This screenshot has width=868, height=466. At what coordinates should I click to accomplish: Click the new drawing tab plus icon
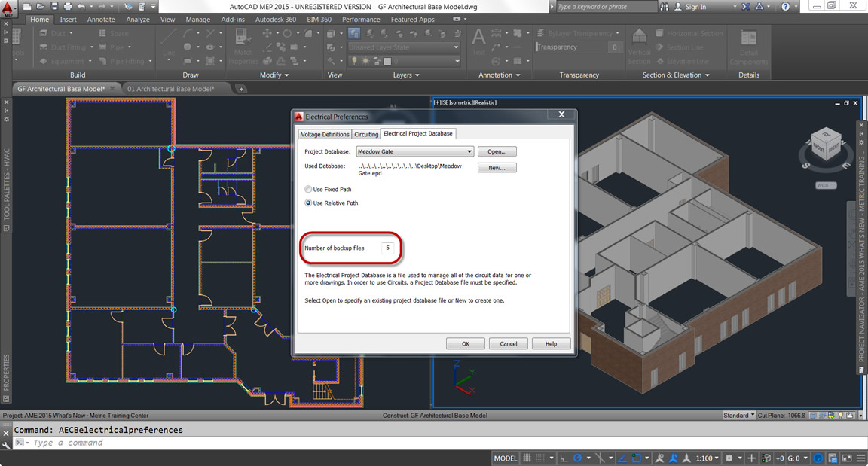(241, 88)
